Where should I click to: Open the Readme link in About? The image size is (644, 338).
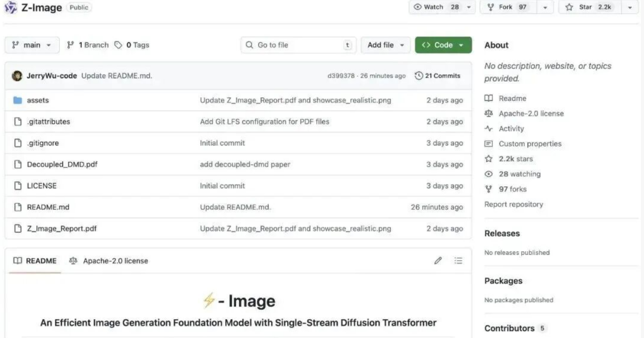tap(512, 99)
